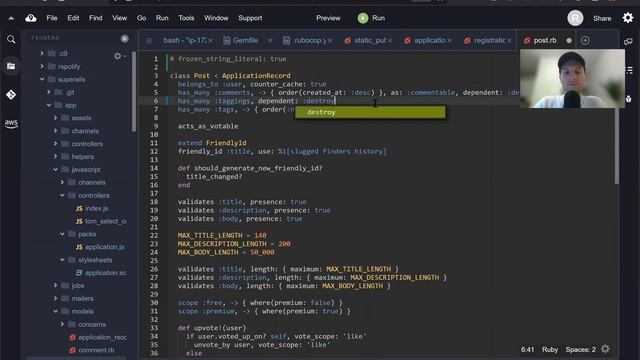Close the Gemfile tab
This screenshot has height=360, width=640.
270,41
